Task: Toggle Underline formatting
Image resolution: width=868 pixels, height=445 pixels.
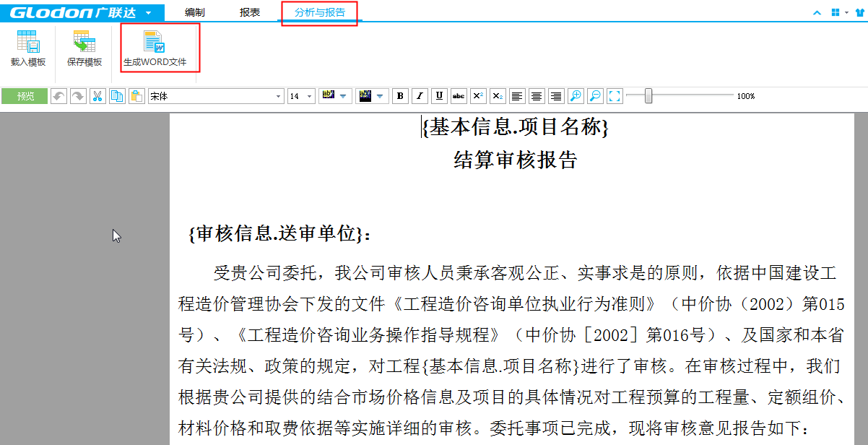Action: pos(439,96)
